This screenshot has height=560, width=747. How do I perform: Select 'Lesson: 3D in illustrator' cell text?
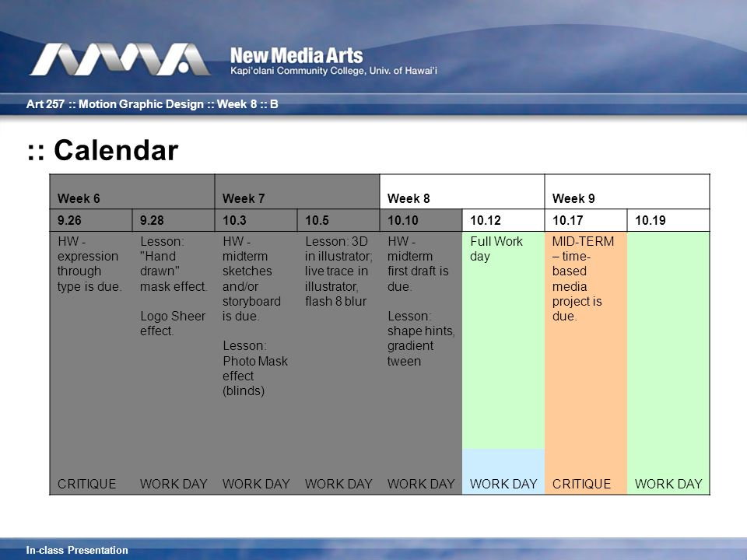(338, 271)
